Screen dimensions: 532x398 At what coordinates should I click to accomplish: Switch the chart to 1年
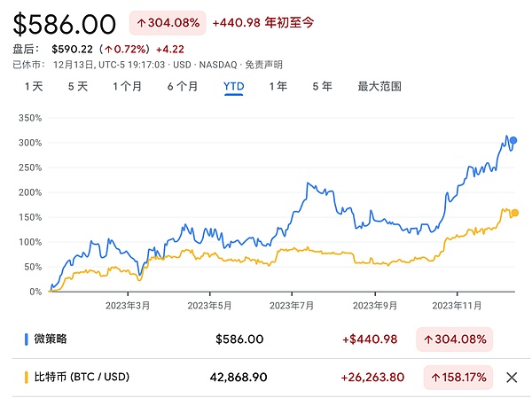278,86
